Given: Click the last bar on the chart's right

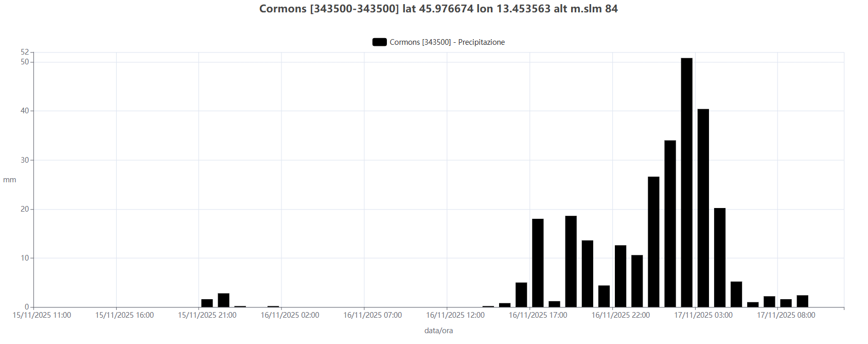Looking at the screenshot, I should click(x=802, y=301).
